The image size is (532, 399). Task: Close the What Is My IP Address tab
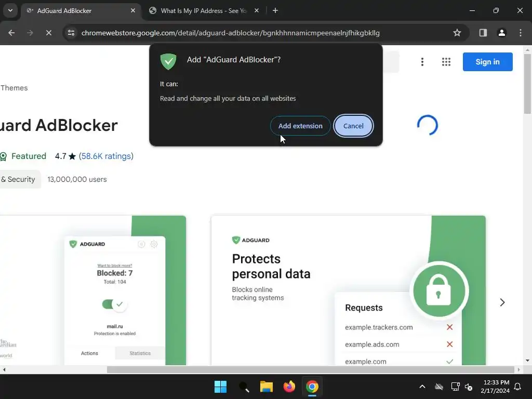pyautogui.click(x=257, y=11)
